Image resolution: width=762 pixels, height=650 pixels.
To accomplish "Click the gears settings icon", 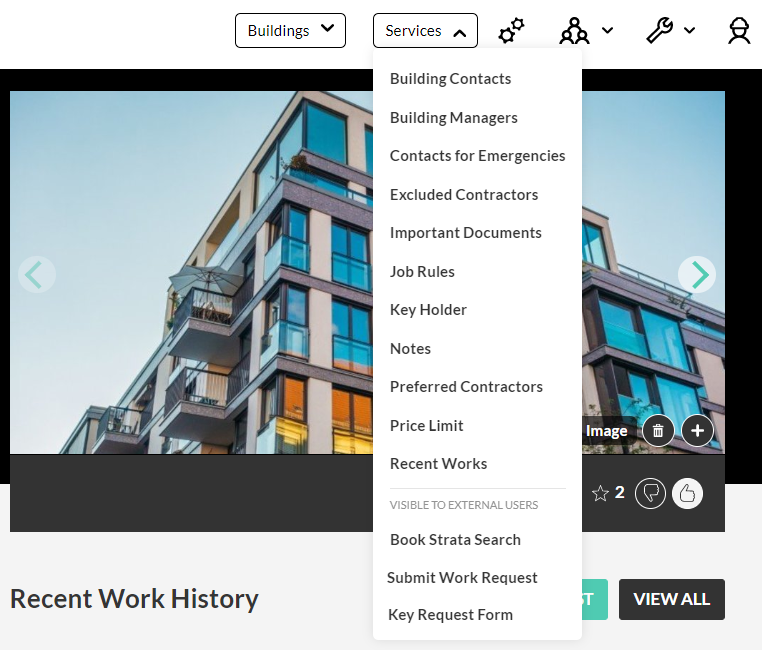I will point(511,31).
